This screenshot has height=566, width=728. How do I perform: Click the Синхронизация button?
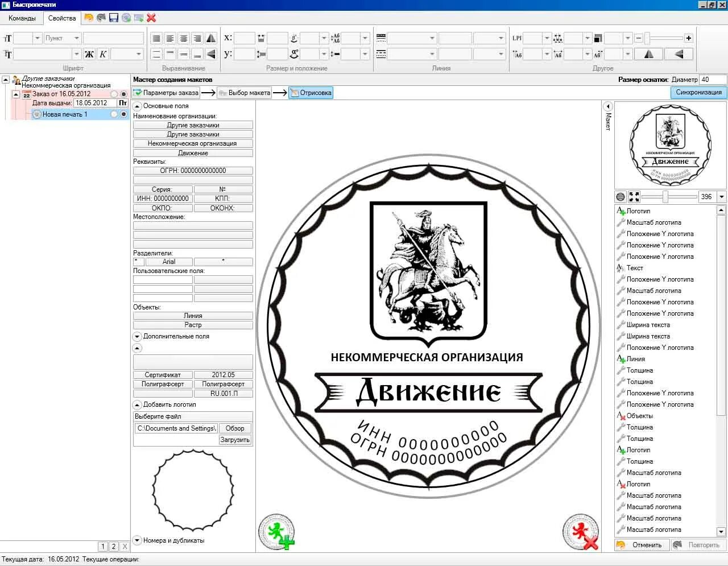pyautogui.click(x=698, y=92)
